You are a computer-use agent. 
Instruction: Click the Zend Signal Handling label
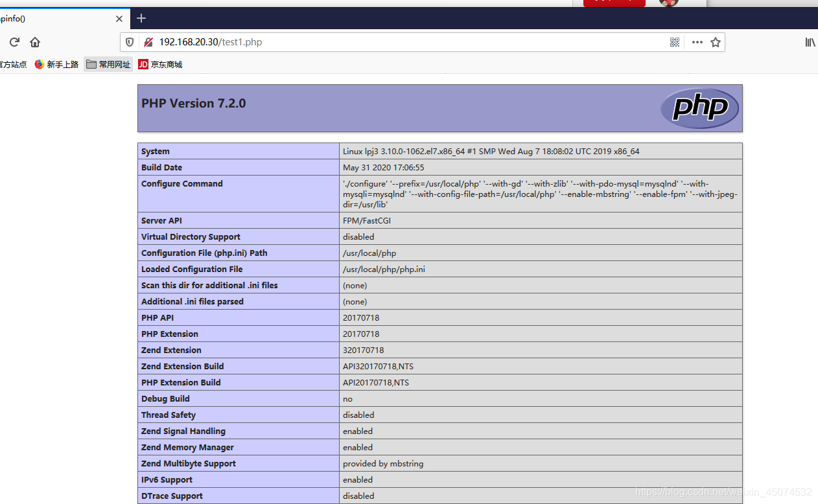pyautogui.click(x=183, y=431)
